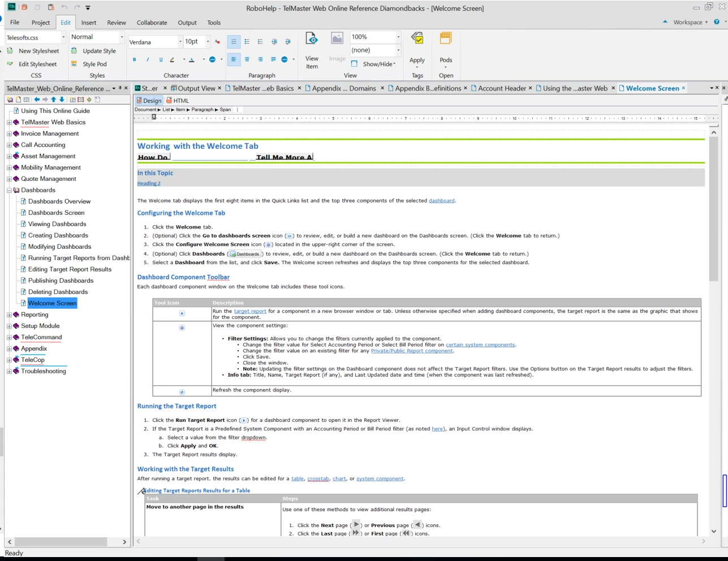Select Dashboards Overview in the TOC
This screenshot has width=728, height=561.
[x=59, y=201]
